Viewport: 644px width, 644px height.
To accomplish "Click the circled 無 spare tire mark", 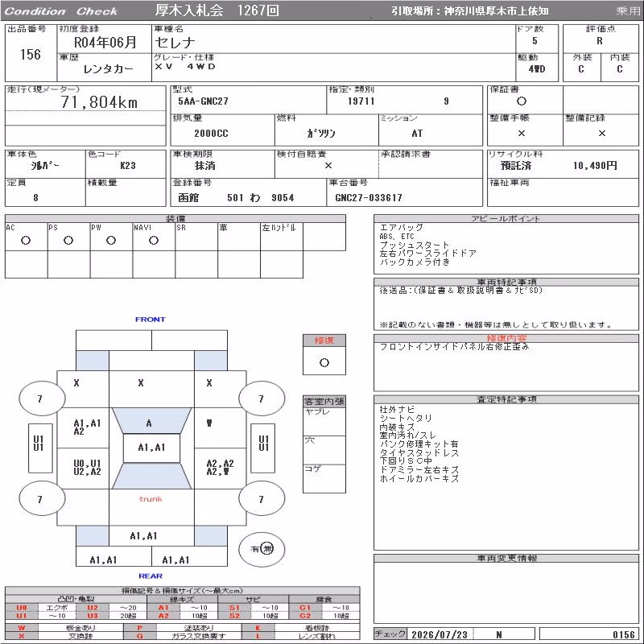I will (x=267, y=549).
